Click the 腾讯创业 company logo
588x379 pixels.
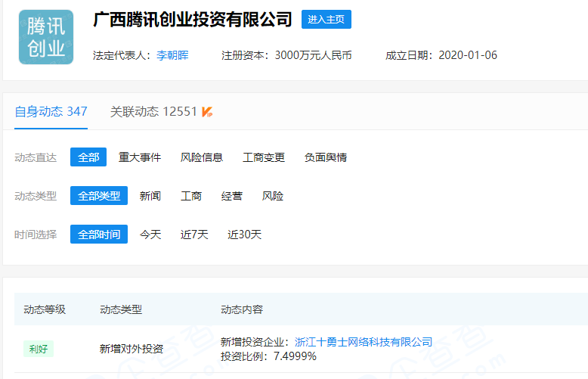(46, 37)
